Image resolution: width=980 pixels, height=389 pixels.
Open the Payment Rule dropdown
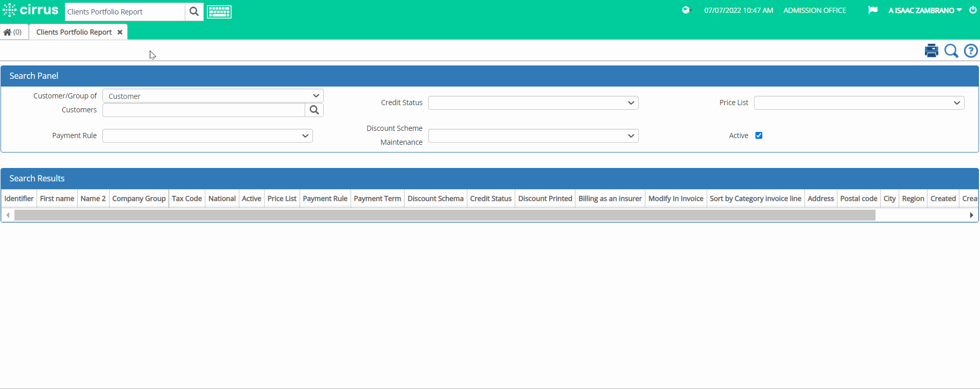[207, 136]
